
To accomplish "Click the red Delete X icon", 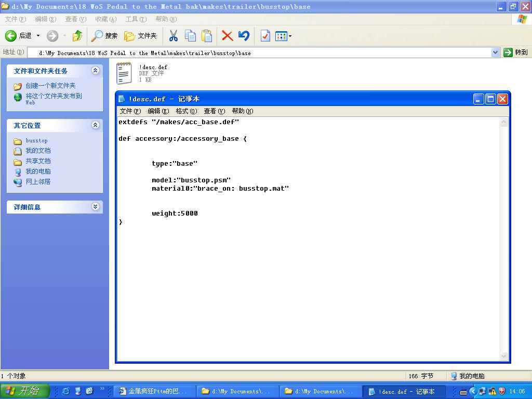I will tap(227, 36).
